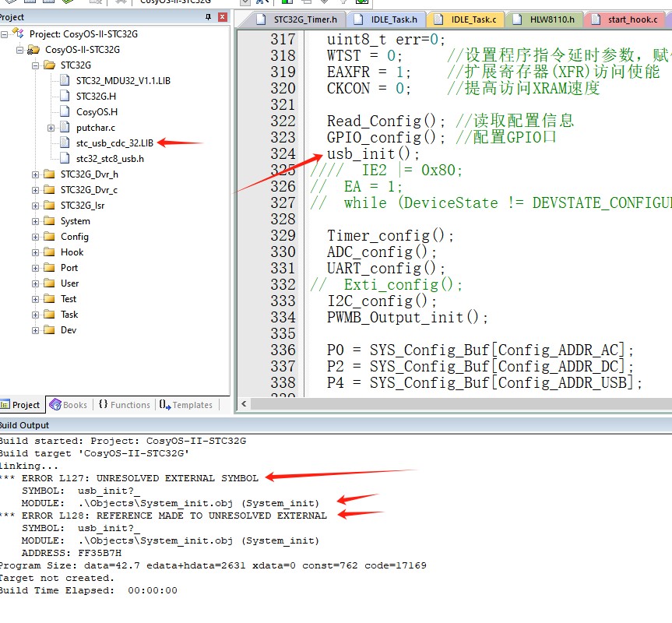Expand the Port group
The height and width of the screenshot is (623, 672).
[35, 268]
